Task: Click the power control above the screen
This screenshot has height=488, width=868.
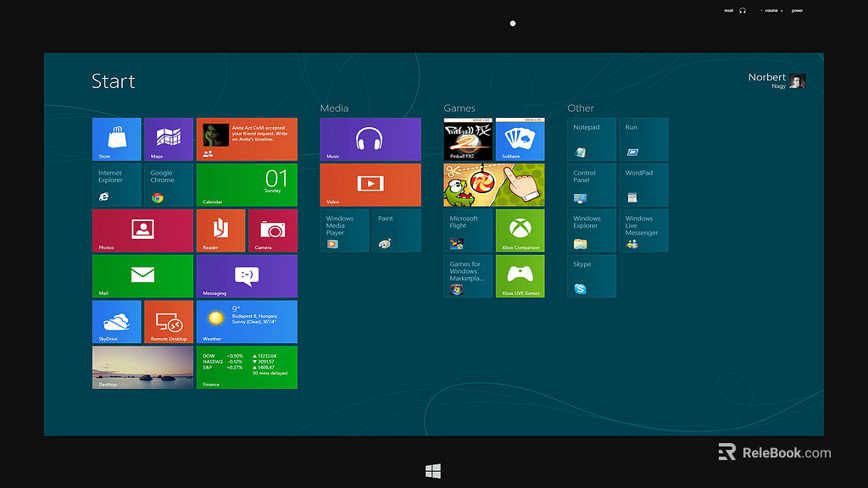Action: pyautogui.click(x=797, y=10)
